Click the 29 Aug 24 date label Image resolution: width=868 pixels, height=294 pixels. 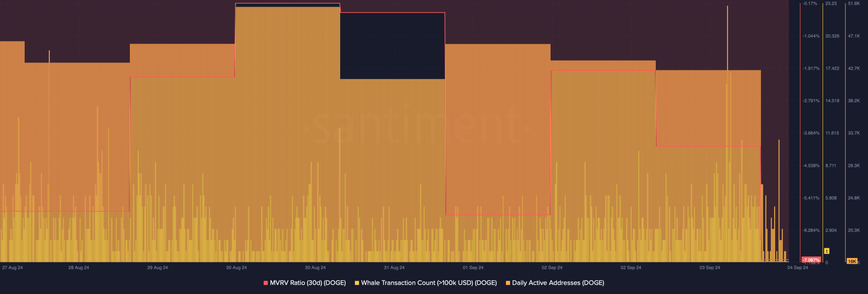158,268
